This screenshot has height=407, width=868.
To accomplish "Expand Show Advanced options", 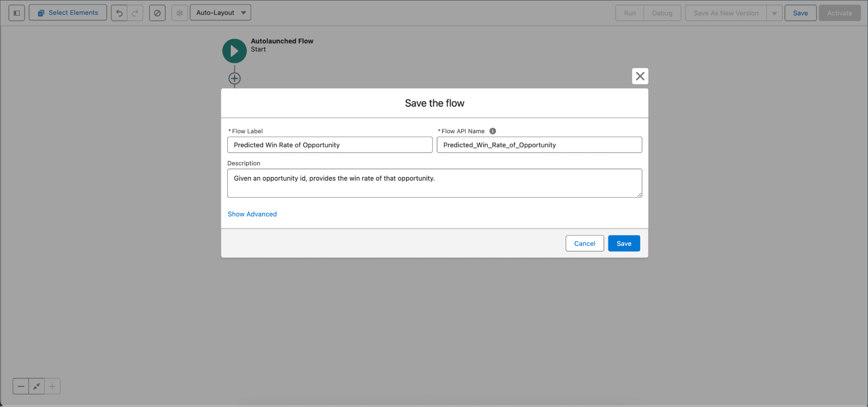I will (x=252, y=214).
